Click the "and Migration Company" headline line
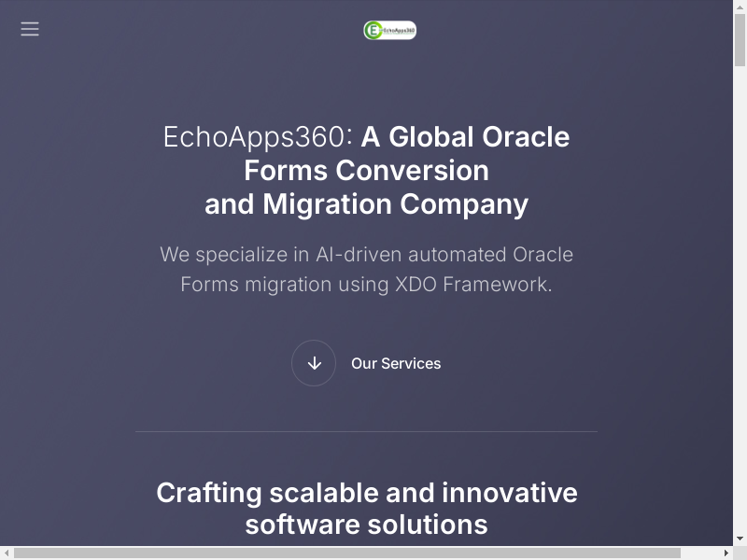 366,204
